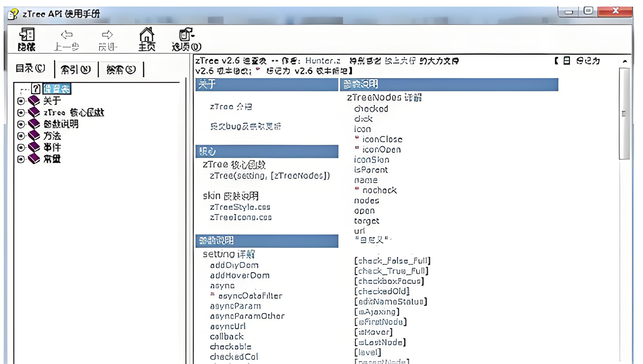Viewport: 643px width, 364px height.
Task: Go forward with the right arrow icon
Action: 107,35
